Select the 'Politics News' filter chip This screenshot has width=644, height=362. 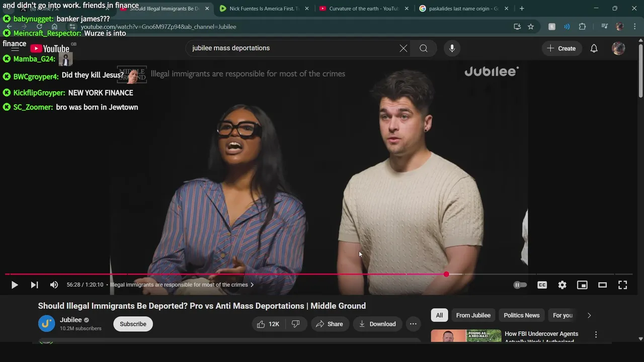[x=521, y=315]
